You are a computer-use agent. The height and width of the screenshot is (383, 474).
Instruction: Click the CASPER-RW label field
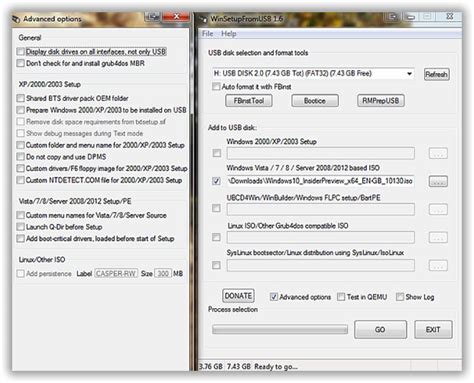(116, 273)
